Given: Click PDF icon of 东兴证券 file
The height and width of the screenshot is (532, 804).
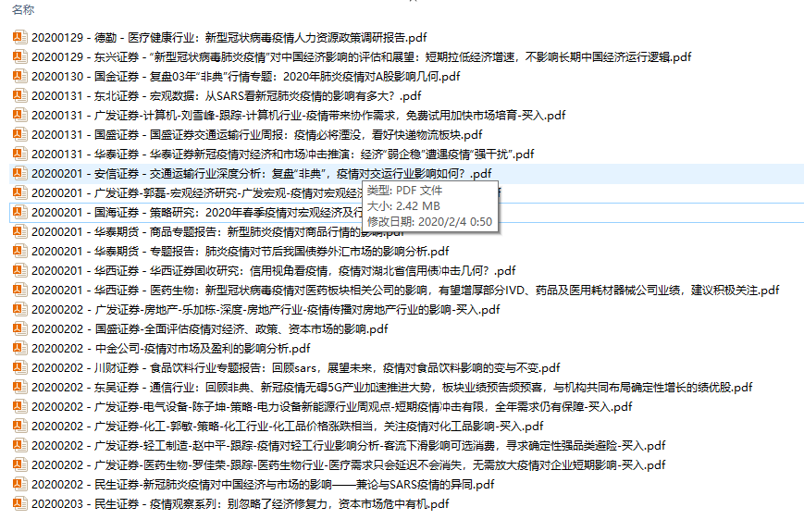Looking at the screenshot, I should 20,56.
